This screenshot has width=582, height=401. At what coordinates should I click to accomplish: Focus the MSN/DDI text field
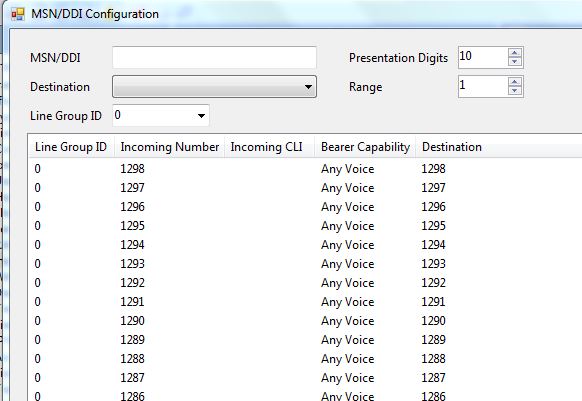point(215,58)
